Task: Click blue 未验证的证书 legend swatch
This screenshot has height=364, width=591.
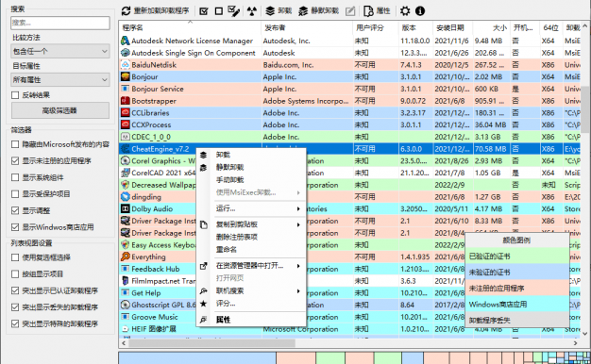Action: 516,272
